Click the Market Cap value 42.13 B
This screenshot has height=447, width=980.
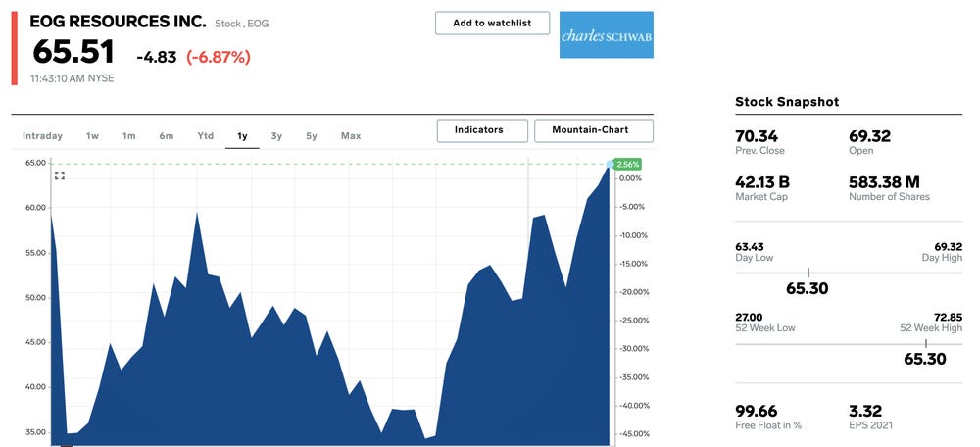[x=762, y=182]
